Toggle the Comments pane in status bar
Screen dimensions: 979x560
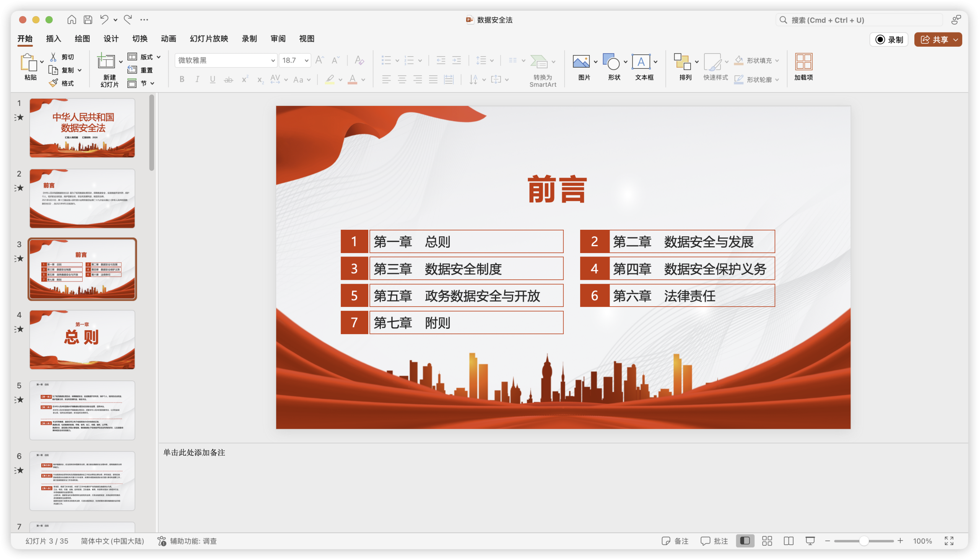coord(714,541)
